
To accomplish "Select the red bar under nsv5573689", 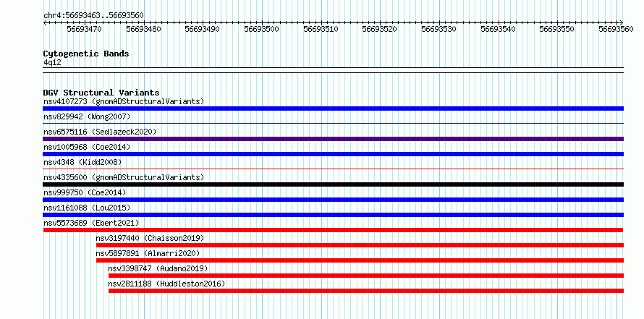I will tap(333, 230).
